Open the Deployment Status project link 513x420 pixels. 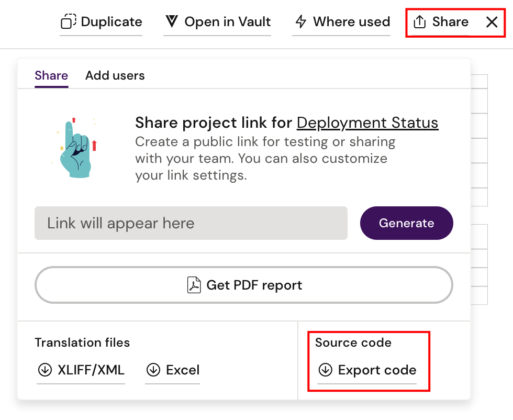[367, 123]
